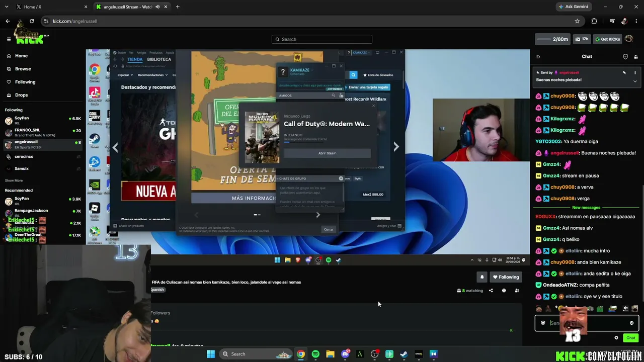The image size is (644, 362).
Task: Open Chrome from taskbar
Action: [x=300, y=354]
